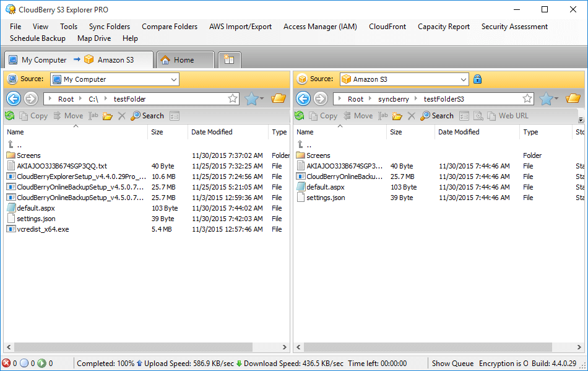Image resolution: width=588 pixels, height=371 pixels.
Task: Open Search in the Amazon S3 panel
Action: (x=437, y=115)
